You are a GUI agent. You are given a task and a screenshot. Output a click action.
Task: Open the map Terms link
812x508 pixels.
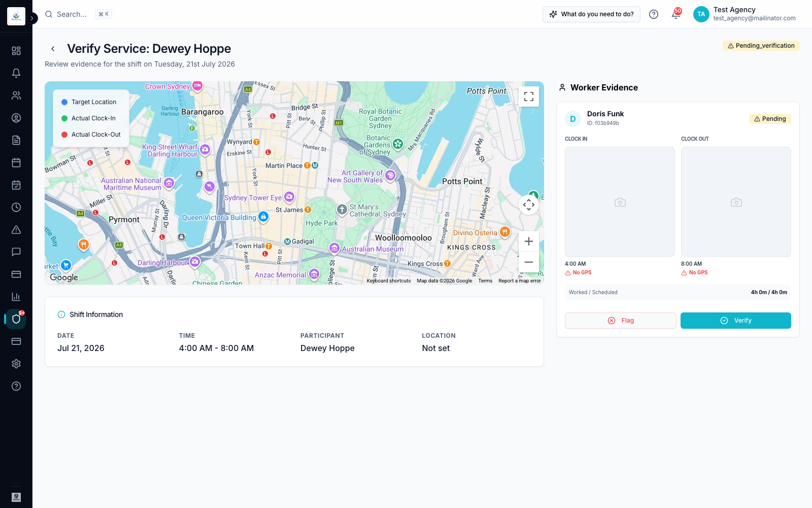485,281
